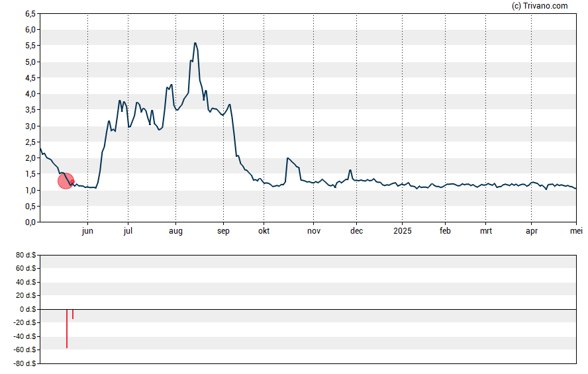This screenshot has height=374, width=588.
Task: Click the 'feb' x-axis label
Action: coord(445,231)
